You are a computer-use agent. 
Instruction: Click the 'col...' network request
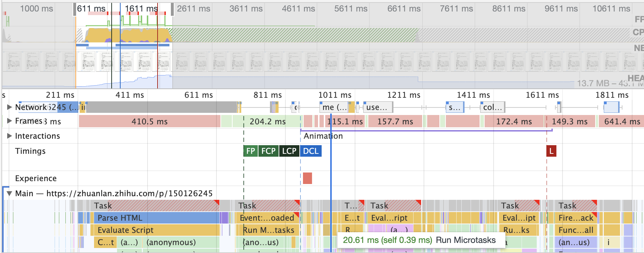tap(493, 107)
